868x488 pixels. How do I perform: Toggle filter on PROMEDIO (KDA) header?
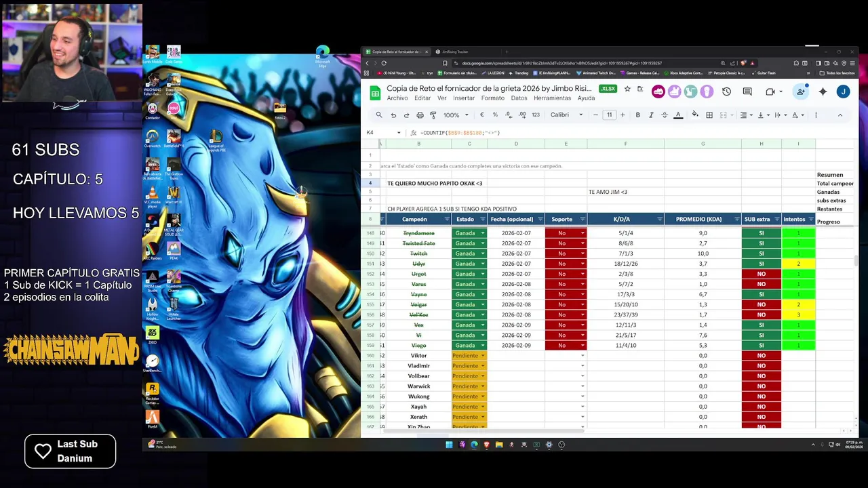[x=736, y=220]
